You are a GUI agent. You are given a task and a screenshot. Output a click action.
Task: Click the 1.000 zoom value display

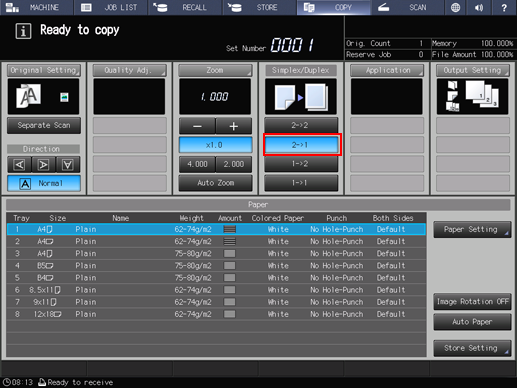click(x=215, y=97)
